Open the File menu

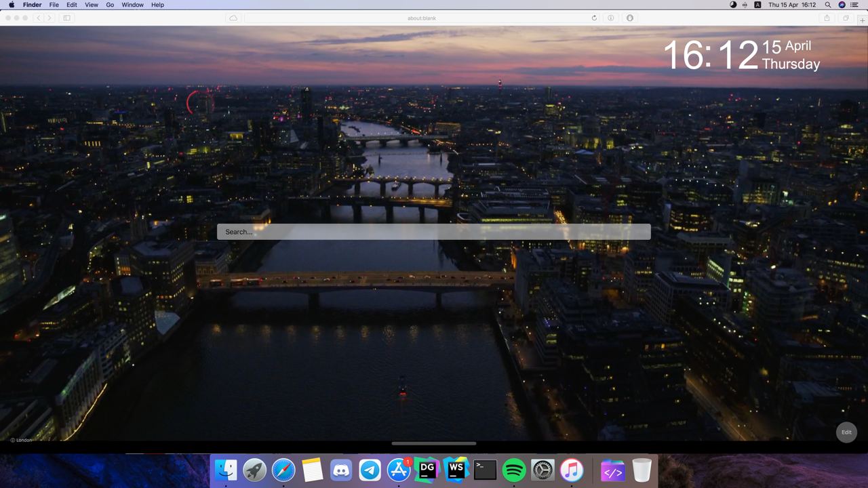pyautogui.click(x=54, y=5)
